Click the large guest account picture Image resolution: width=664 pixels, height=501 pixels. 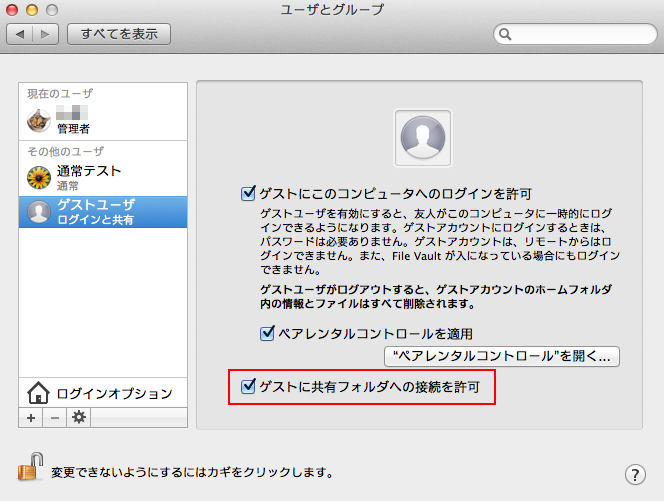[x=423, y=138]
